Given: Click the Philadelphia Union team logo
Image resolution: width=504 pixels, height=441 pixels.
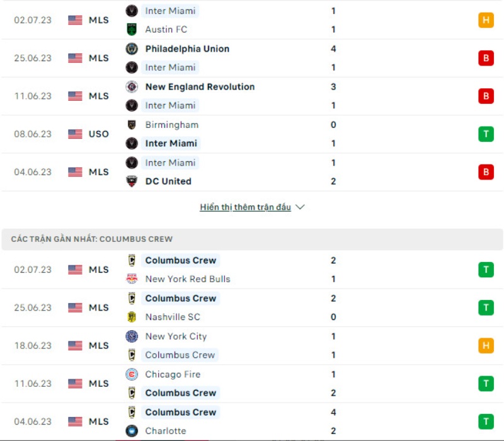Looking at the screenshot, I should pos(132,49).
